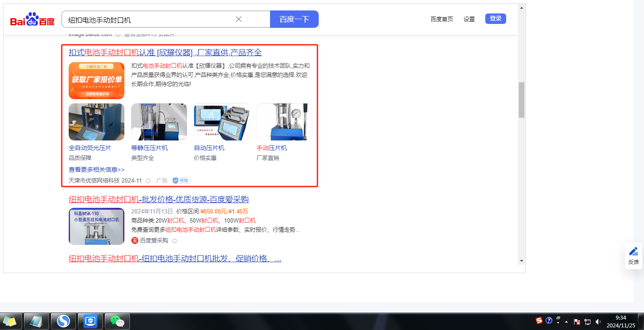The height and width of the screenshot is (330, 644).
Task: Open the taskbar clock showing 9:34
Action: coord(621,321)
